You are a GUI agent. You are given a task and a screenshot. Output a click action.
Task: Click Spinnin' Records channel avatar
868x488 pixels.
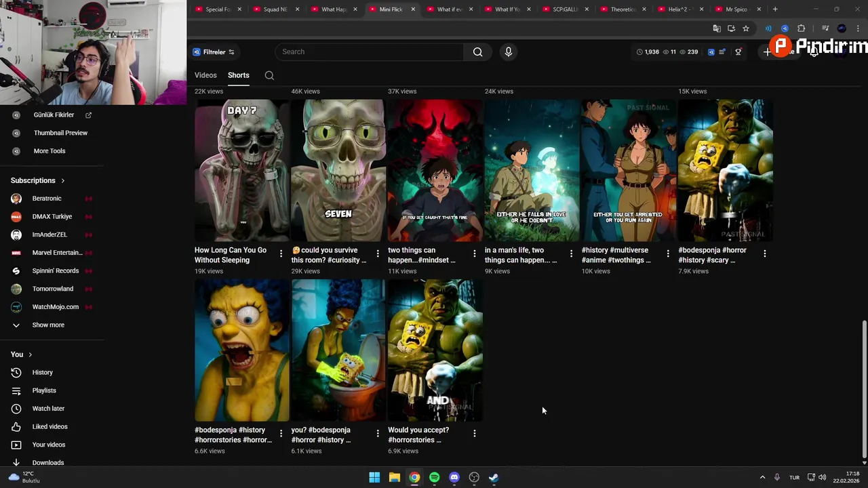tap(16, 271)
